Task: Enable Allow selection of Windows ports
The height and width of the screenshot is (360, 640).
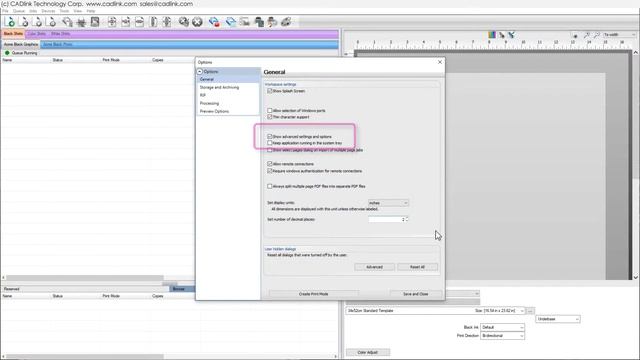Action: click(270, 111)
